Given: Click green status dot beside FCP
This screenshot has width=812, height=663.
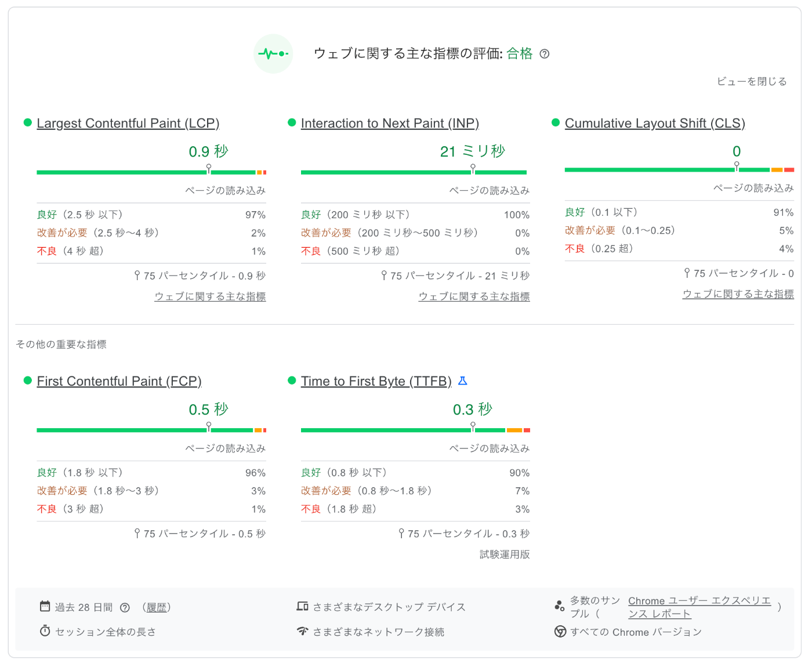Looking at the screenshot, I should click(27, 381).
